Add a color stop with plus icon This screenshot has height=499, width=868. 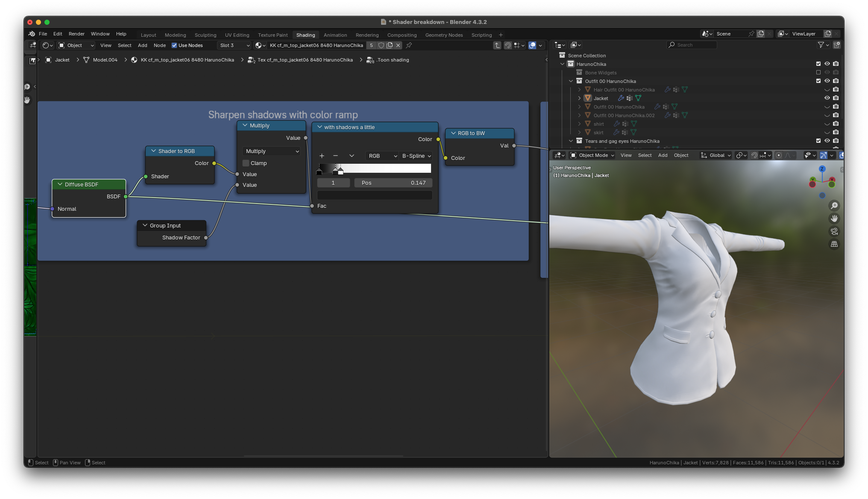322,156
